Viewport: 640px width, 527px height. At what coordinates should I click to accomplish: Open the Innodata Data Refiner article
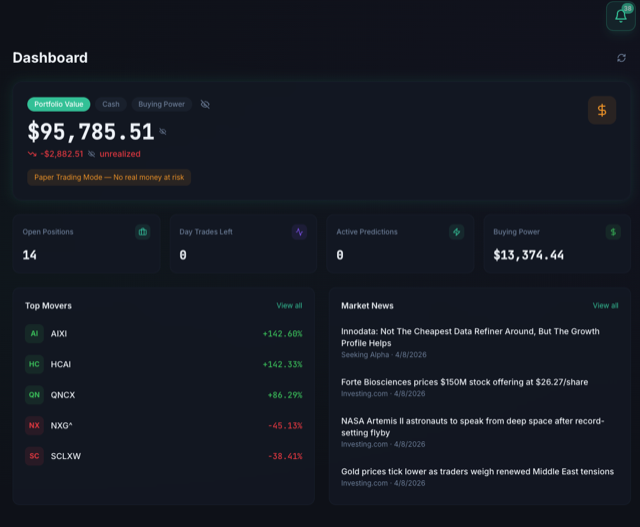(480, 342)
